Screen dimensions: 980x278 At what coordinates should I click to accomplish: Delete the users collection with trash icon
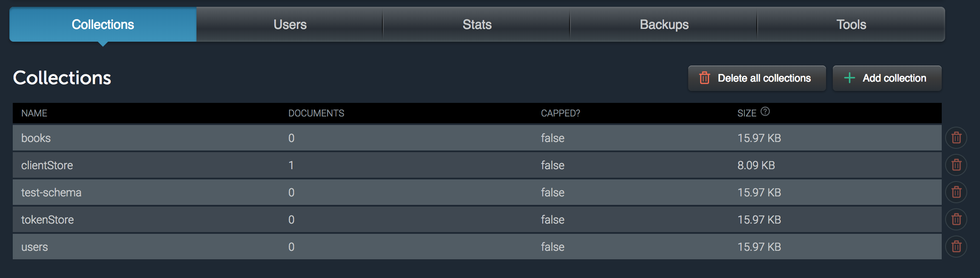tap(956, 247)
